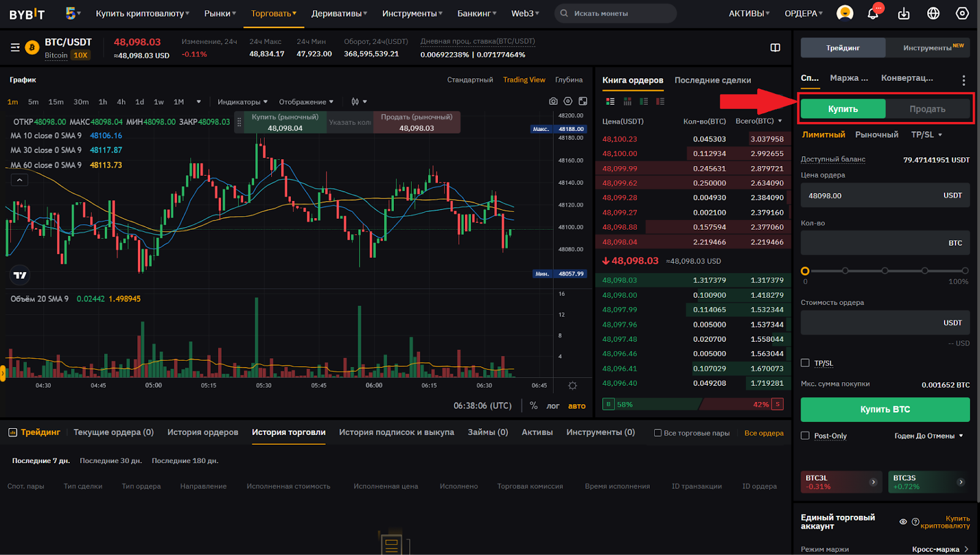Viewport: 980px width, 555px height.
Task: Select the Depth chart view
Action: click(x=568, y=80)
